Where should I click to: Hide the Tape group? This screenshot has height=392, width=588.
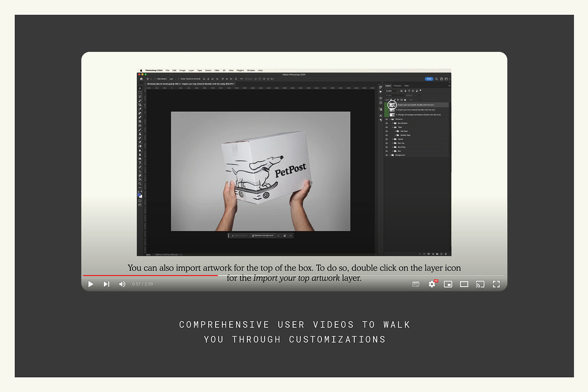[x=387, y=127]
